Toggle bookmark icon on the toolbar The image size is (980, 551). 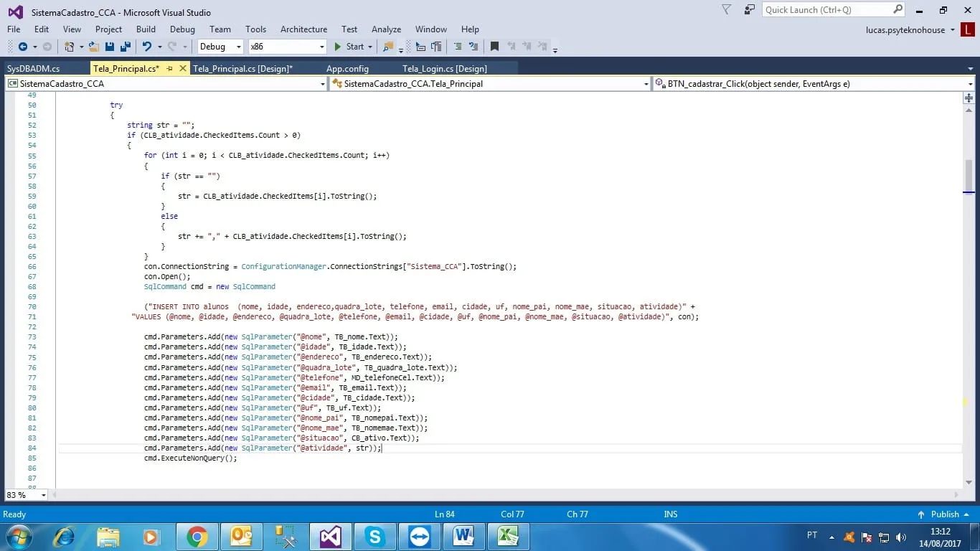point(494,47)
